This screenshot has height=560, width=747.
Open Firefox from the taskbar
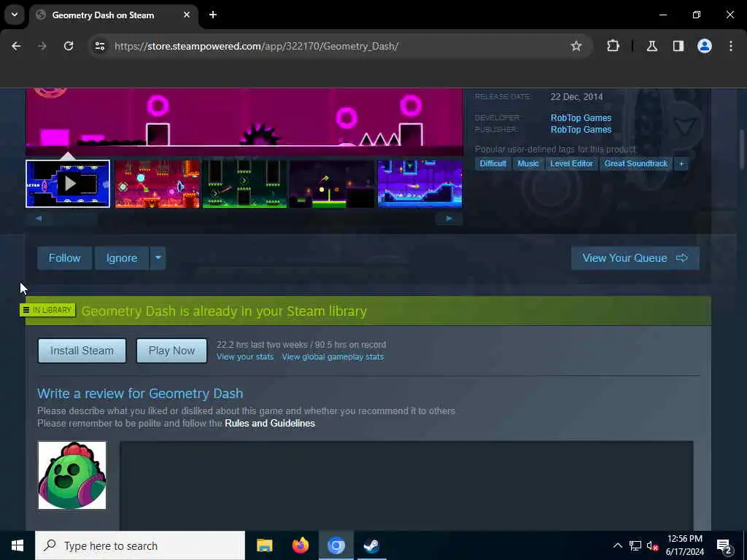tap(300, 545)
